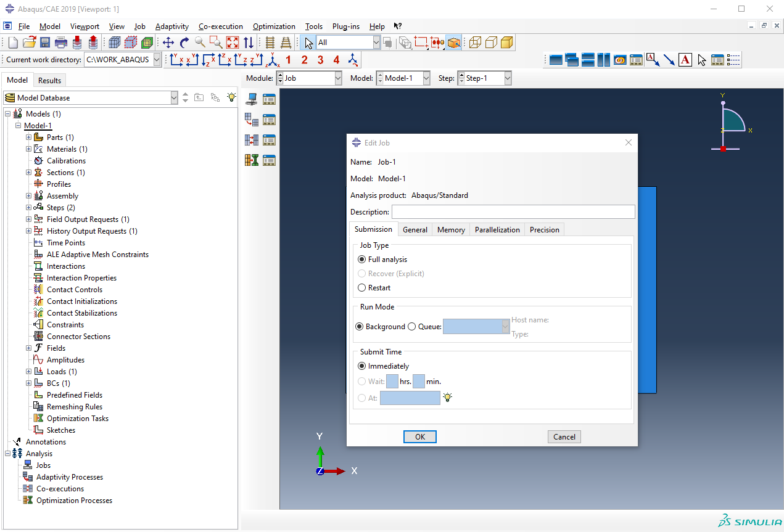Viewport: 784px width, 532px height.
Task: Click the Create Adaptivity Process icon
Action: click(x=252, y=120)
